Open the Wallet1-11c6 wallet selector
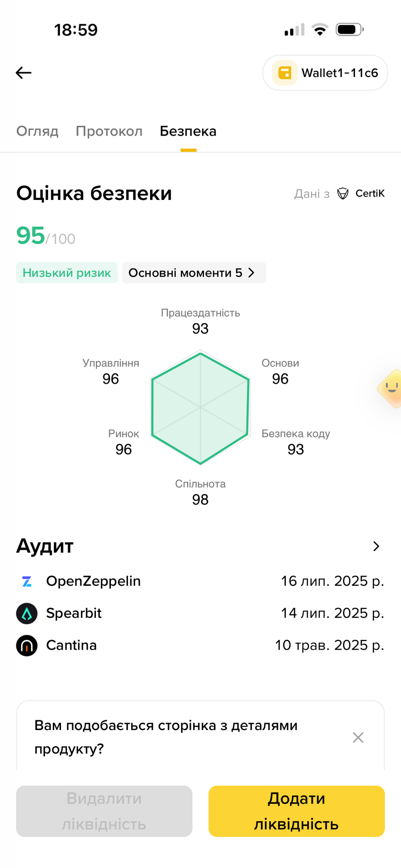This screenshot has height=868, width=401. click(x=325, y=73)
